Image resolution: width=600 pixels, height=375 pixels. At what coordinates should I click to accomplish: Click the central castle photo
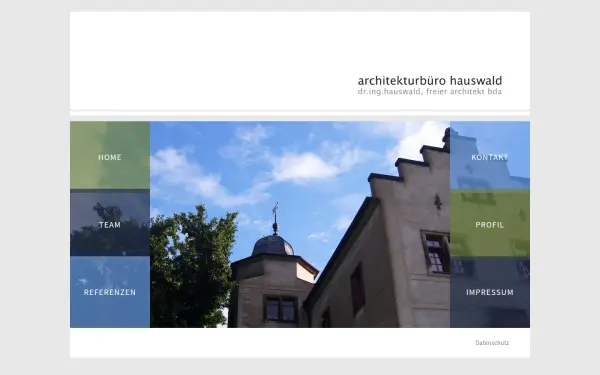click(300, 225)
